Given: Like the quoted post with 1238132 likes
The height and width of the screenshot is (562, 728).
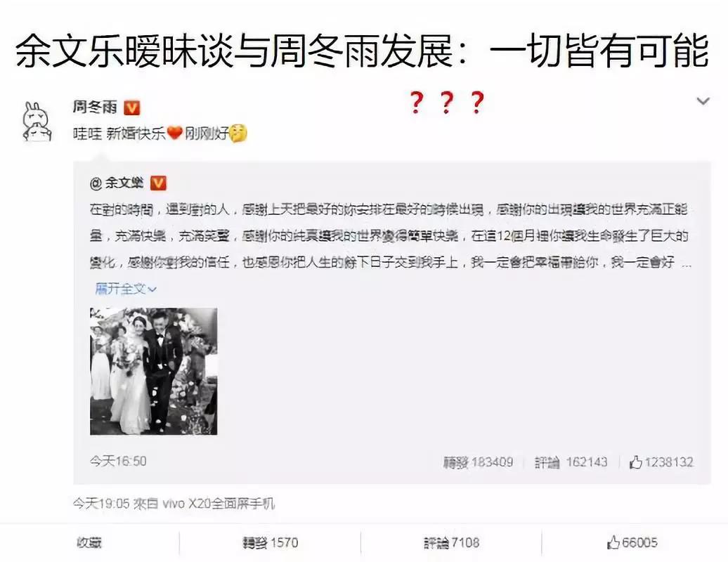Looking at the screenshot, I should pos(661,462).
